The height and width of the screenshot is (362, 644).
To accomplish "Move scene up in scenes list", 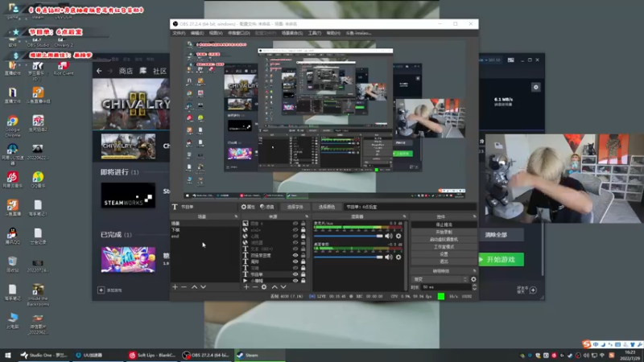I will 194,287.
